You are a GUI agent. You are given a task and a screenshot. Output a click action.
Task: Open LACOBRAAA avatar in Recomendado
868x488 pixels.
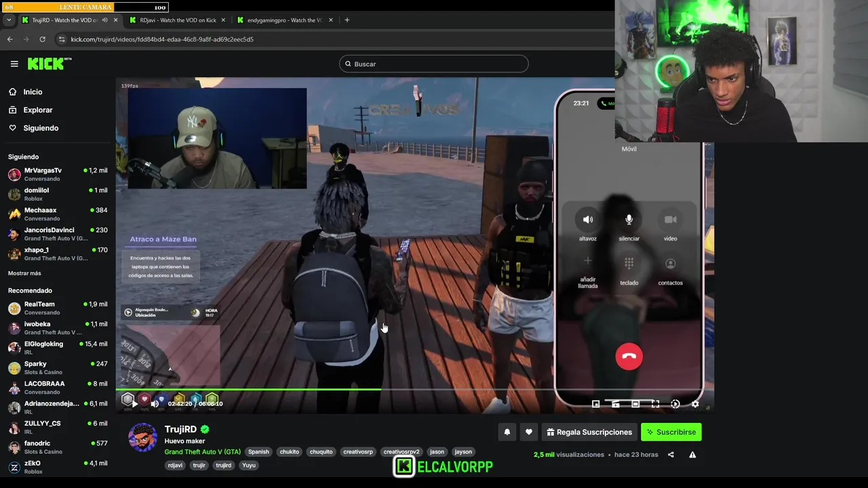coord(14,388)
